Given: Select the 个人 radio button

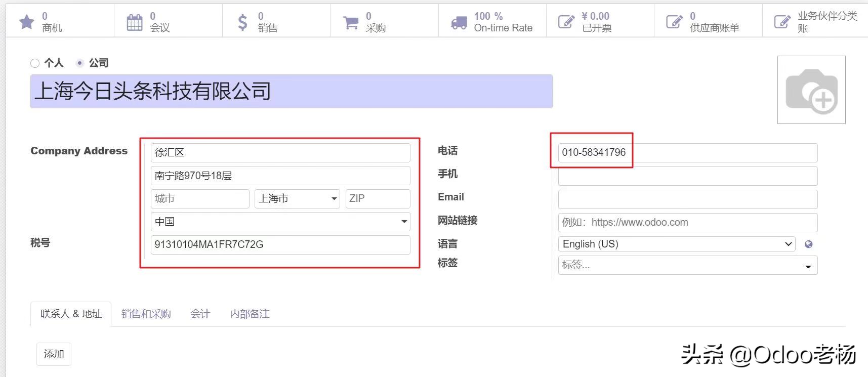Looking at the screenshot, I should (35, 63).
